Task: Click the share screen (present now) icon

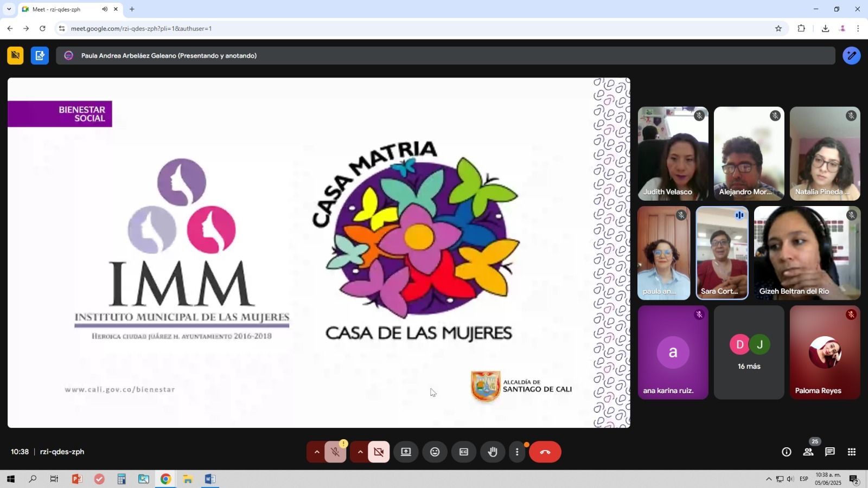Action: [x=406, y=452]
